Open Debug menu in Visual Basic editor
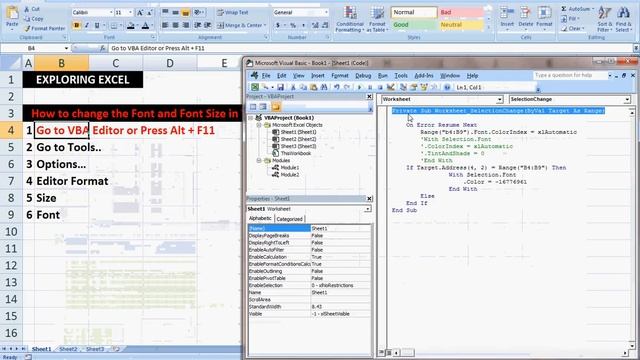 click(x=363, y=76)
